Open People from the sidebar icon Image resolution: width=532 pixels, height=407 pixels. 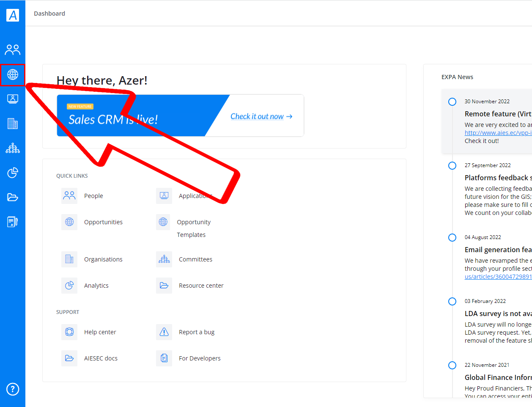point(13,50)
